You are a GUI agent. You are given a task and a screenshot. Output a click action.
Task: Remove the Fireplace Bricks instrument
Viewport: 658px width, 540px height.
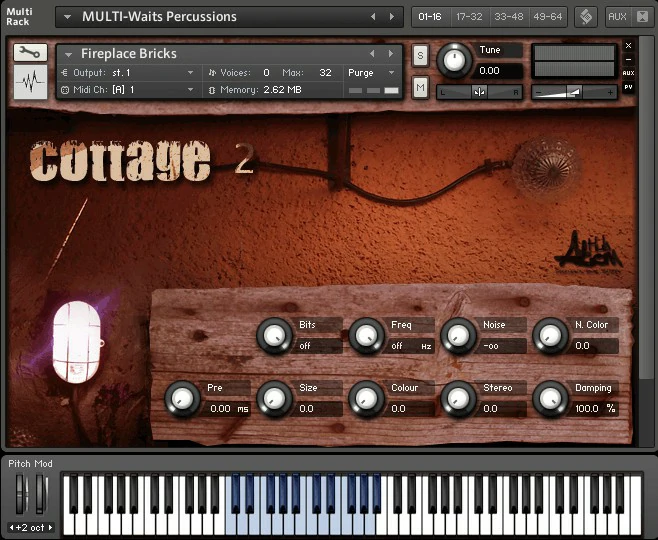628,45
